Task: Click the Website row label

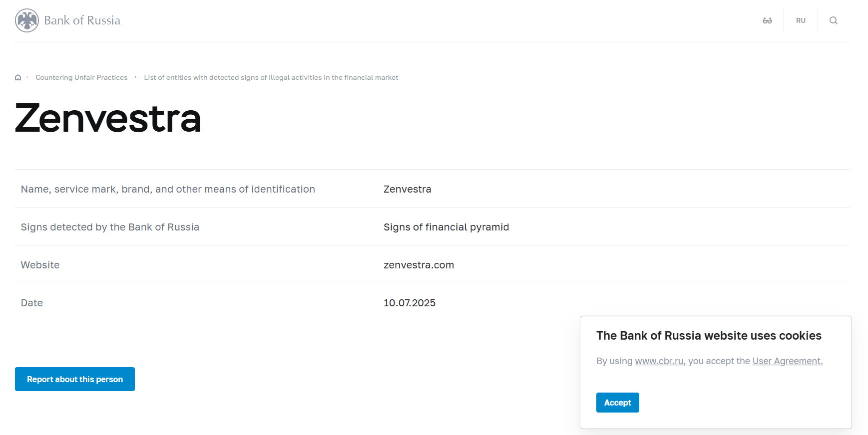Action: point(40,265)
